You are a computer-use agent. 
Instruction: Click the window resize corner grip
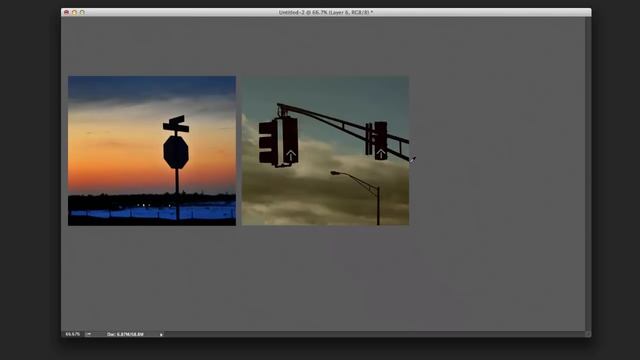click(588, 334)
